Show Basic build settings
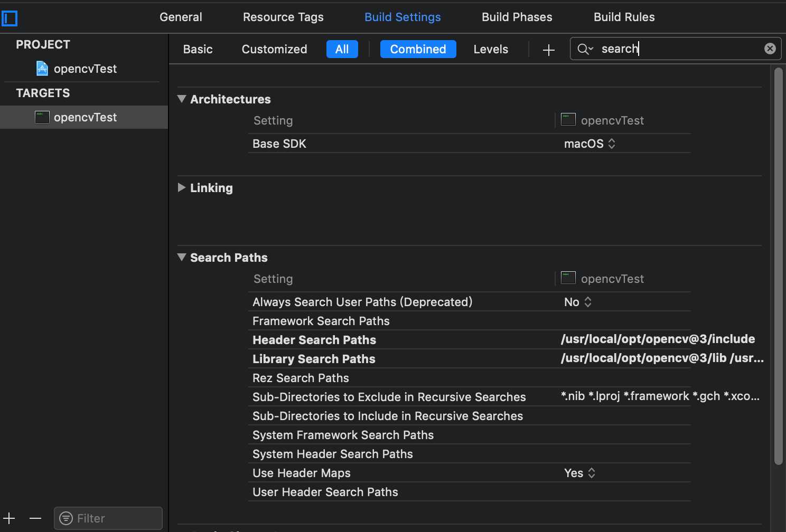This screenshot has height=532, width=786. click(198, 49)
